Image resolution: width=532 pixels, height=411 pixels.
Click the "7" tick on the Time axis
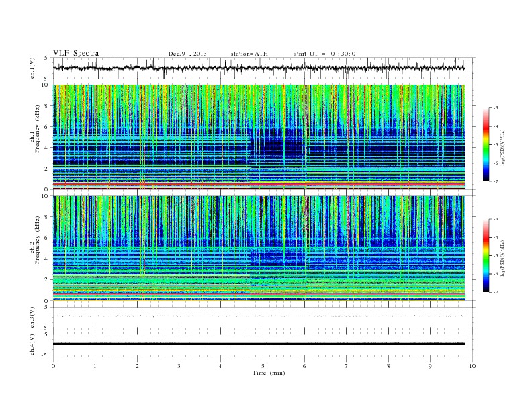click(347, 366)
